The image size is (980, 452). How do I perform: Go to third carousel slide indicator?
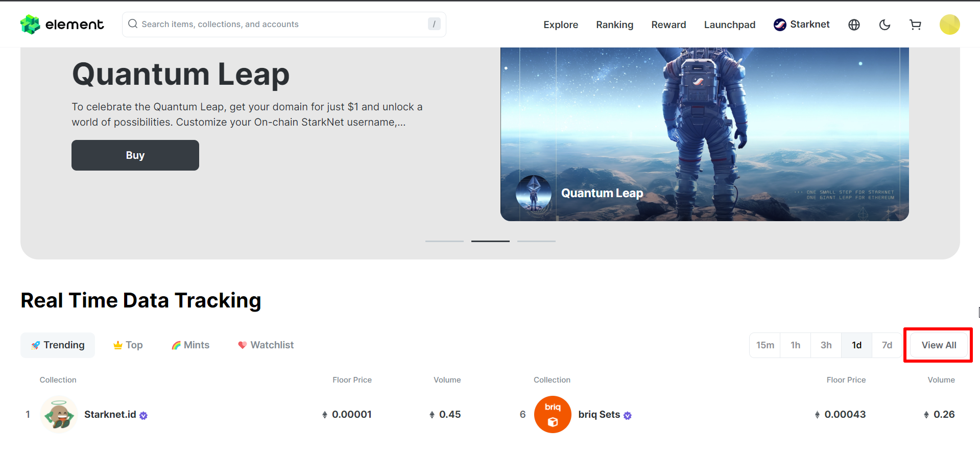click(536, 241)
